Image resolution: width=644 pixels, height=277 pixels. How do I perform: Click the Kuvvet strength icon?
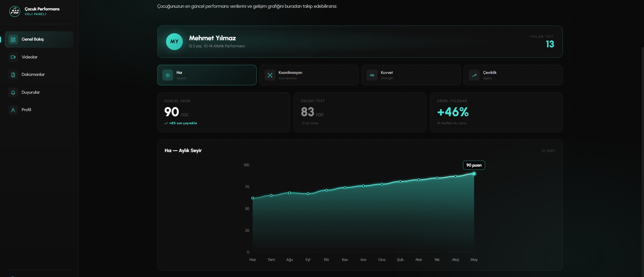point(372,75)
